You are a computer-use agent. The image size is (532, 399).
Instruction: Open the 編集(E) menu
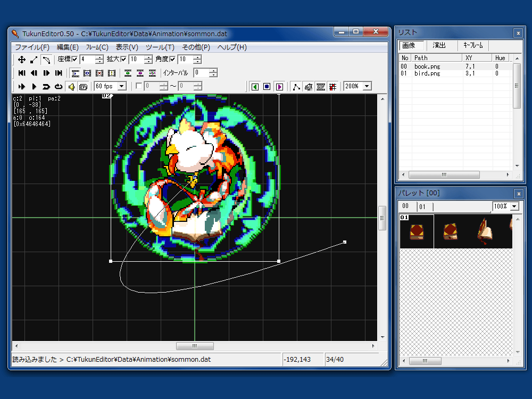68,47
